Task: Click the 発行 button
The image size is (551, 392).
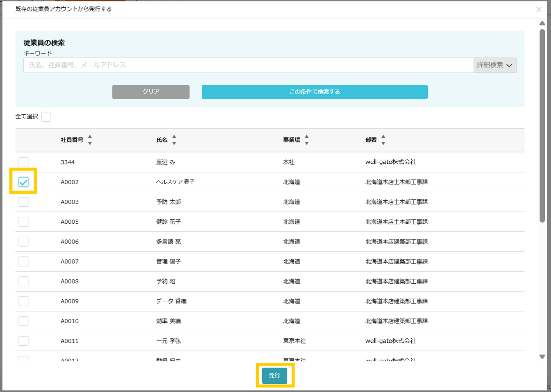Action: (274, 375)
